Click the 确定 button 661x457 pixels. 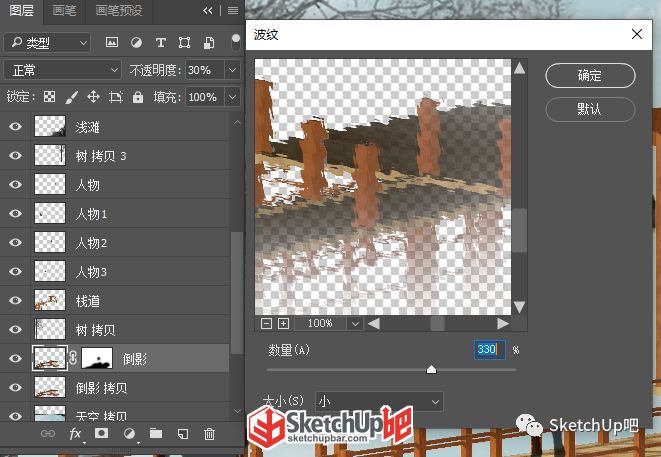(590, 75)
